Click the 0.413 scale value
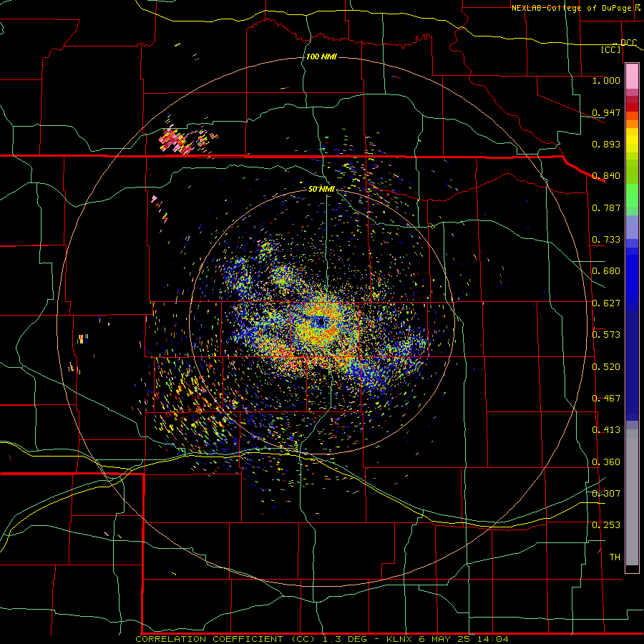Image resolution: width=644 pixels, height=644 pixels. click(606, 430)
